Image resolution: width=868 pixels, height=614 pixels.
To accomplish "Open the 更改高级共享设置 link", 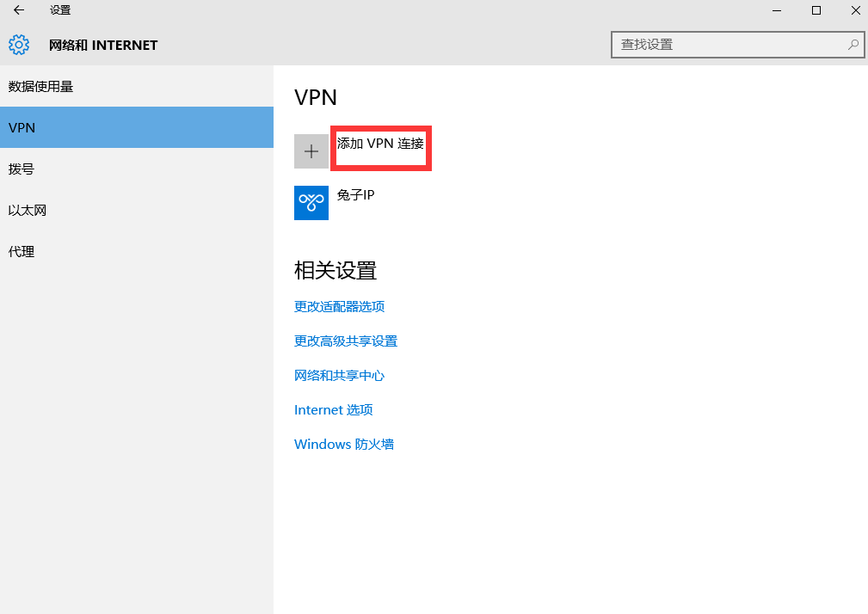I will point(346,341).
